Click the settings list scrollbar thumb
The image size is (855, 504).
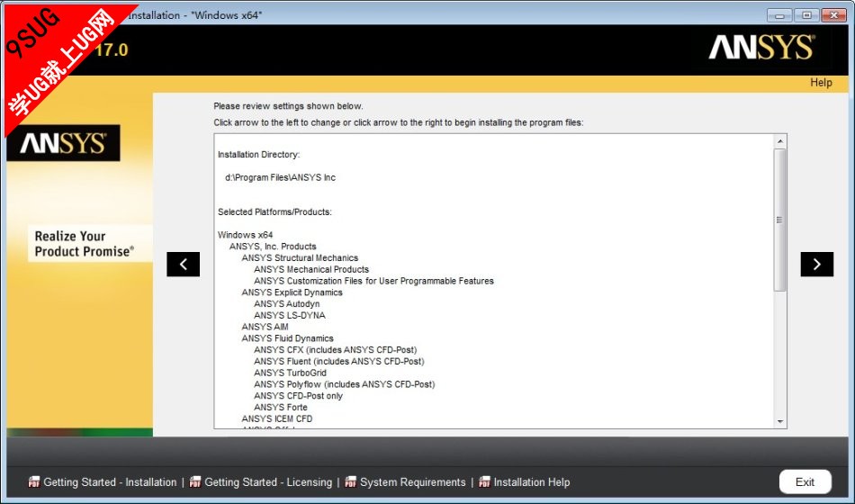[779, 220]
